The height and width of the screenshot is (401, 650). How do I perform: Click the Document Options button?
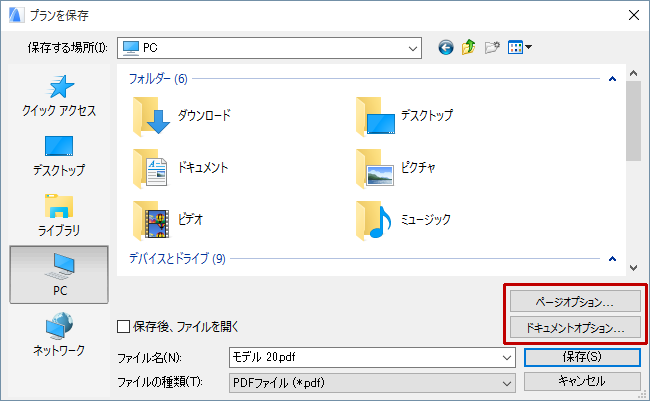[x=575, y=328]
